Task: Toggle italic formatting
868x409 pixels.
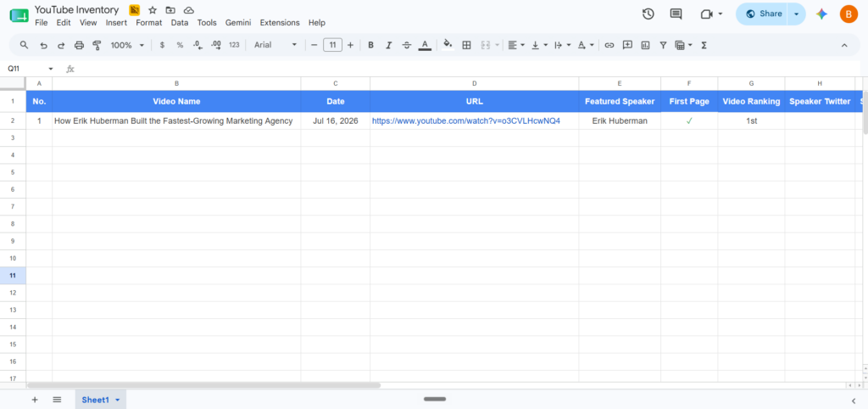Action: 388,46
